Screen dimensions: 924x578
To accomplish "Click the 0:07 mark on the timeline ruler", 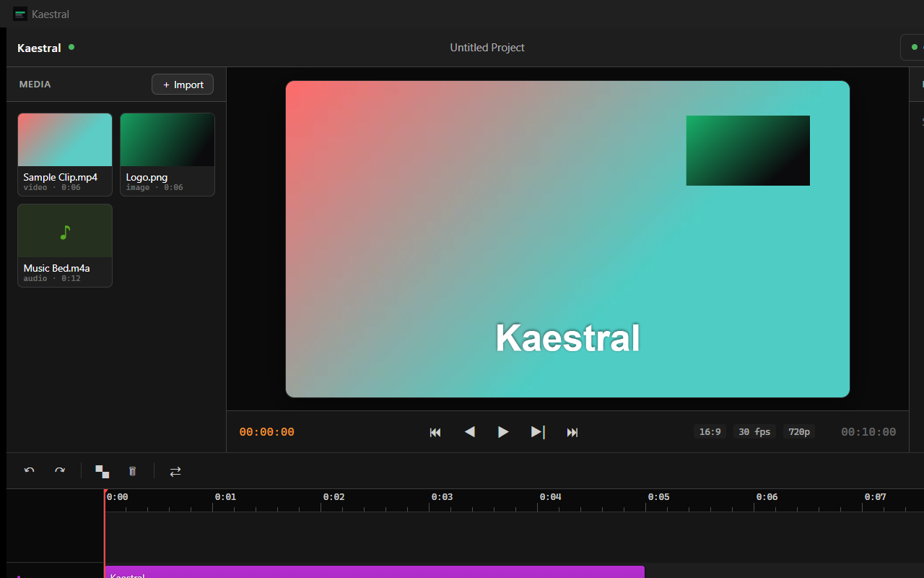I will pyautogui.click(x=875, y=497).
